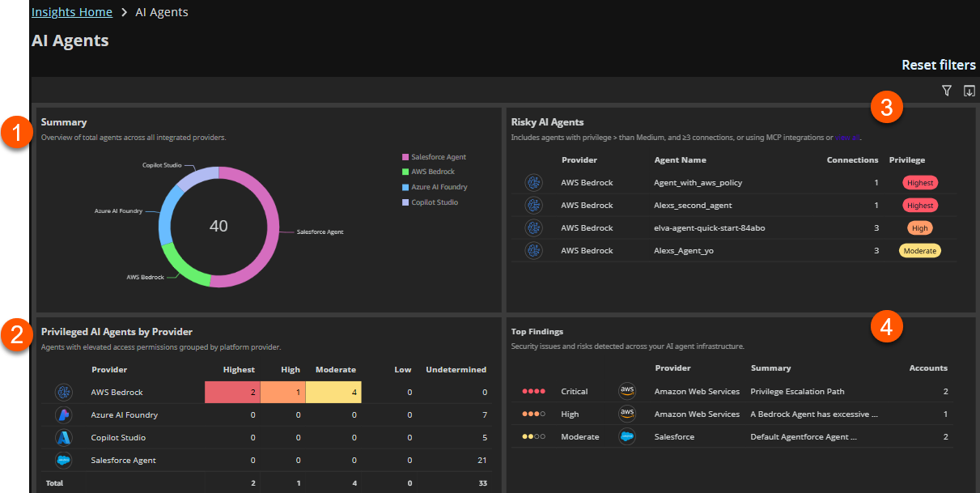The image size is (980, 493).
Task: Sort by Connections column header
Action: click(852, 160)
